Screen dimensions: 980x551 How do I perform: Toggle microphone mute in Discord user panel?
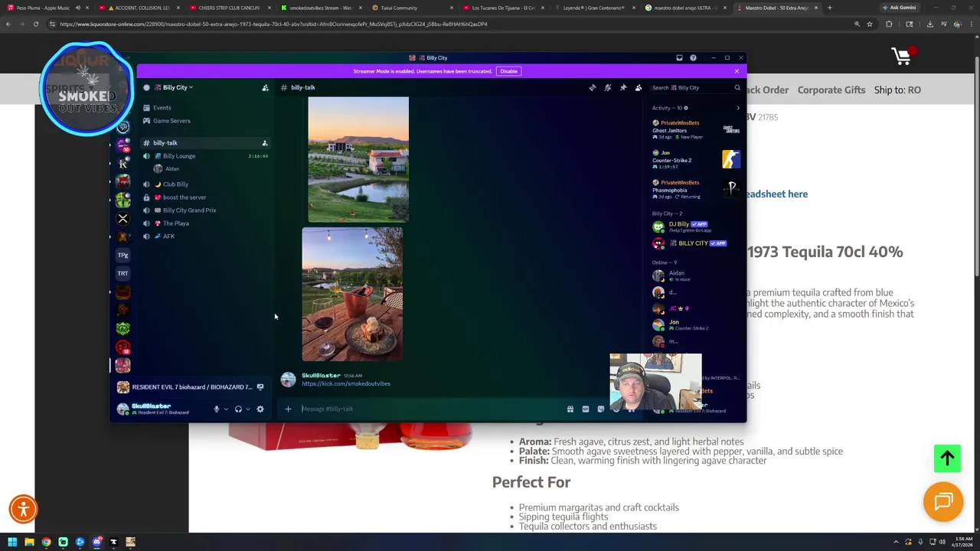[x=217, y=409]
